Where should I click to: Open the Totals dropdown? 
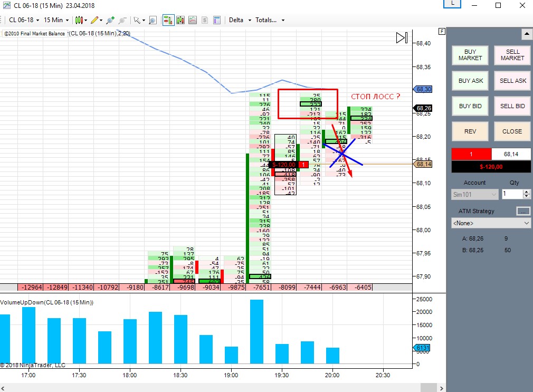(x=270, y=20)
